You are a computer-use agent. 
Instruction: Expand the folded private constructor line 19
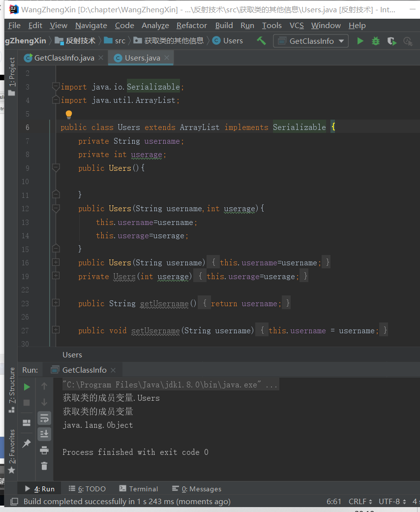(56, 276)
